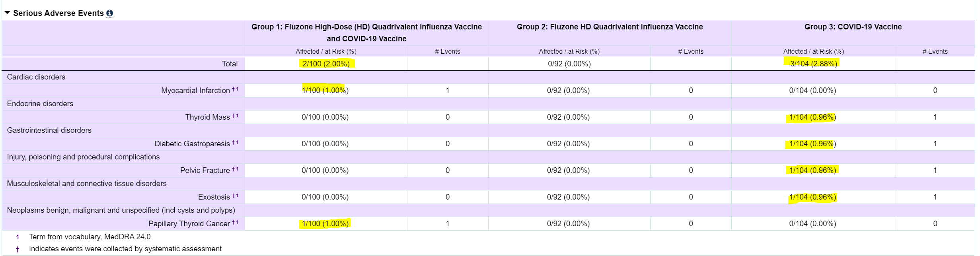Click Group 1 '# Events' subheader
This screenshot has height=256, width=980.
[x=448, y=51]
